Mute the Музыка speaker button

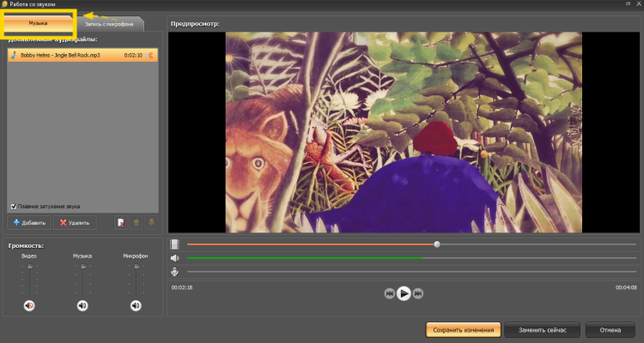(82, 305)
